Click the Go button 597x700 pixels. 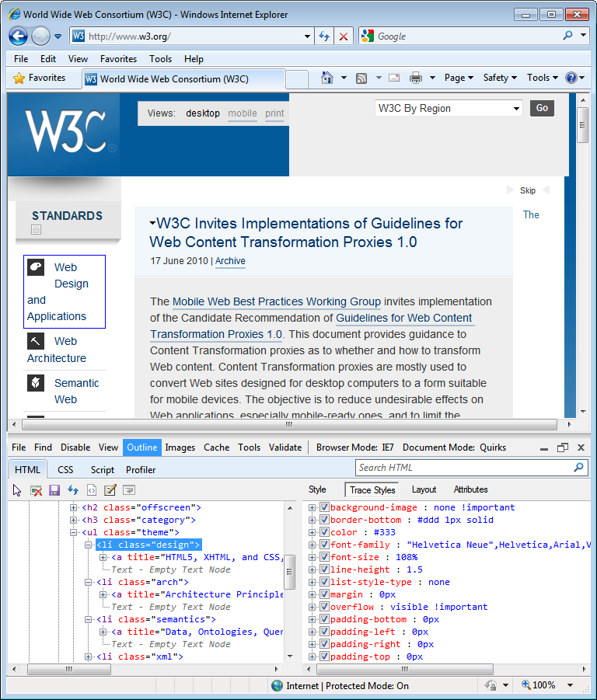pos(542,108)
